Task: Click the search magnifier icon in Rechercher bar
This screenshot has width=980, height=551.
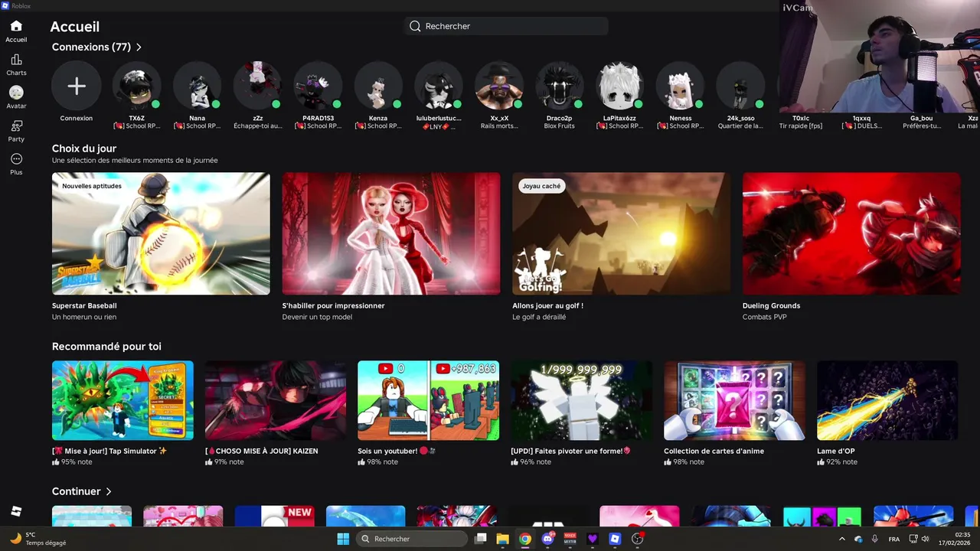Action: coord(415,26)
